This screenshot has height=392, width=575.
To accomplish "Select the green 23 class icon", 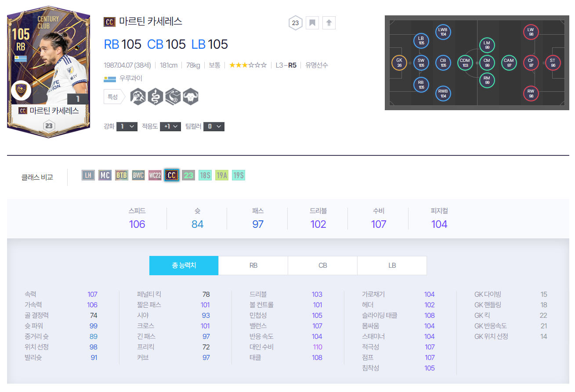I will (188, 175).
